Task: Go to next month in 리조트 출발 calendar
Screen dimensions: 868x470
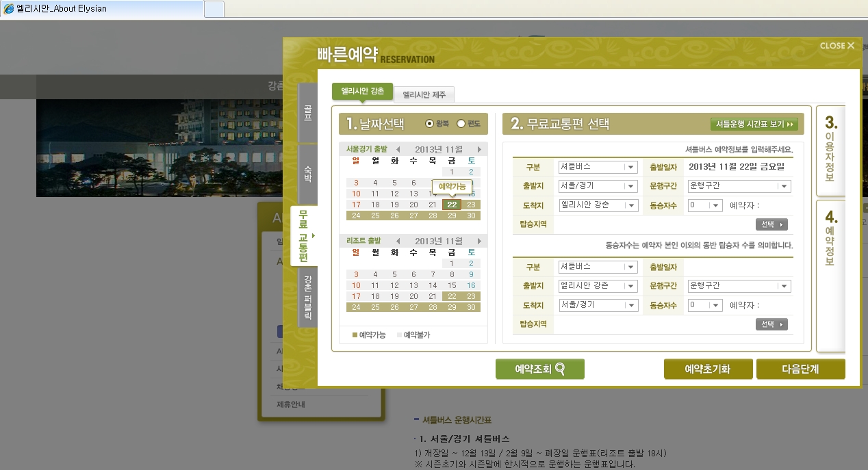Action: 479,241
